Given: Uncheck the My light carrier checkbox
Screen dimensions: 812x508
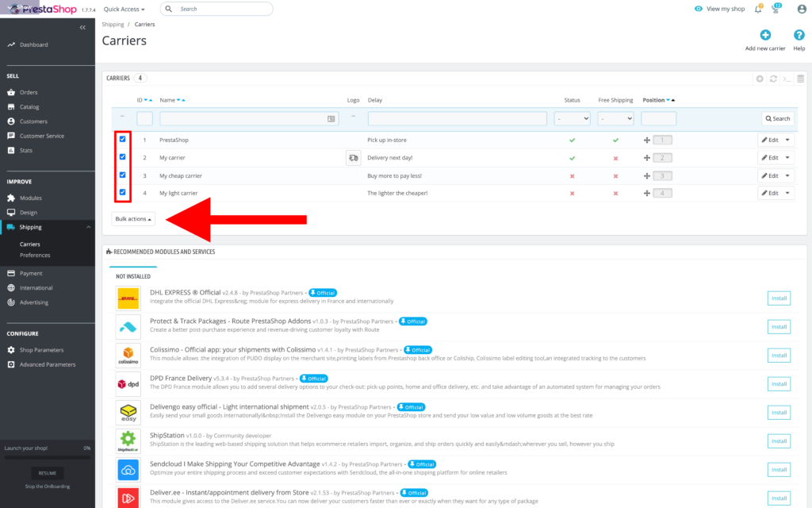Looking at the screenshot, I should [123, 192].
